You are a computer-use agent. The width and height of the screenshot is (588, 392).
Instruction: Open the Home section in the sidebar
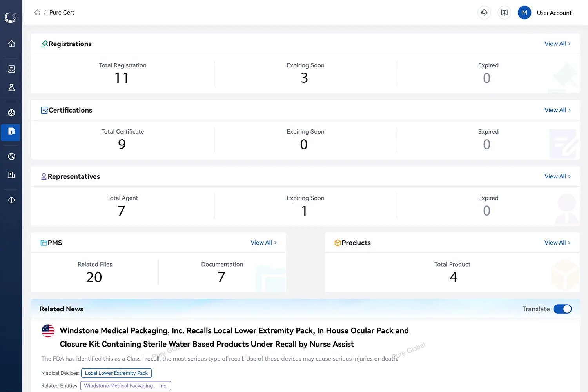[11, 44]
